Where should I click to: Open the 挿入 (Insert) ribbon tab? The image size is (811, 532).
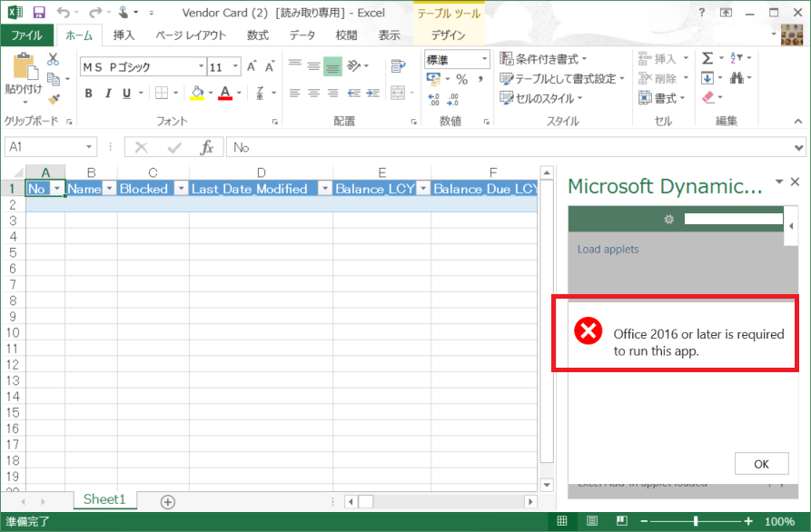(124, 35)
